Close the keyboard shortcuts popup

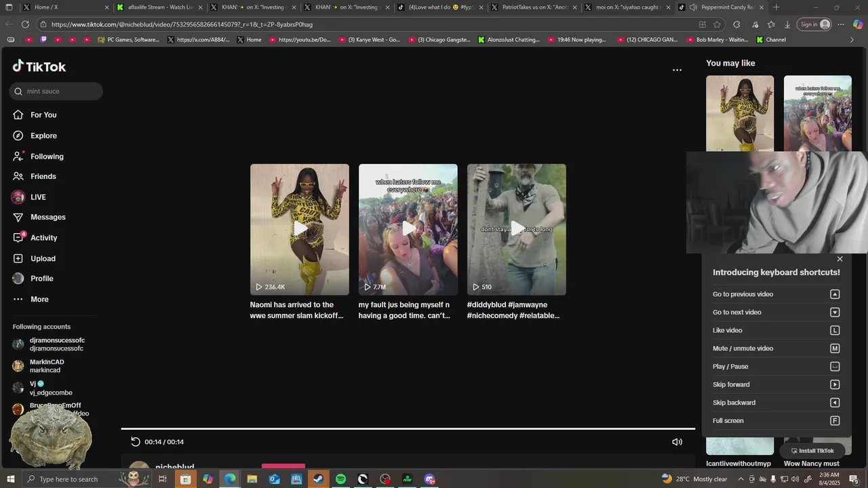pos(840,259)
